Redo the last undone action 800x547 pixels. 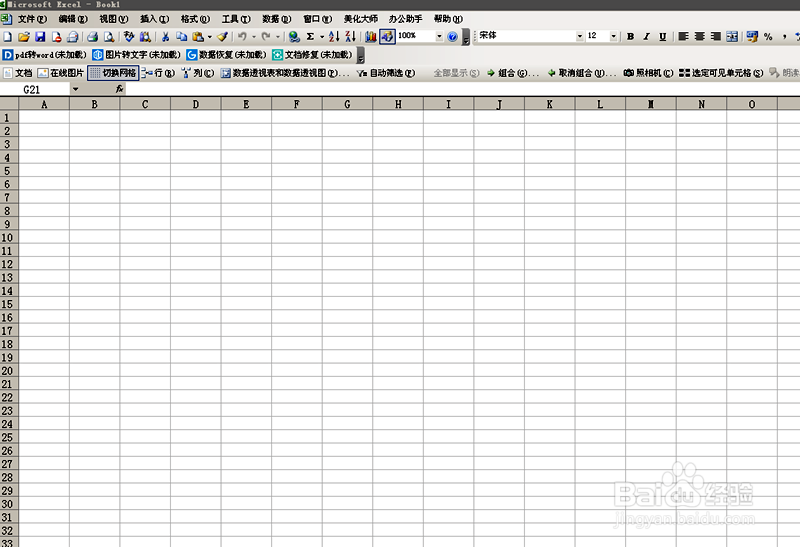click(266, 37)
